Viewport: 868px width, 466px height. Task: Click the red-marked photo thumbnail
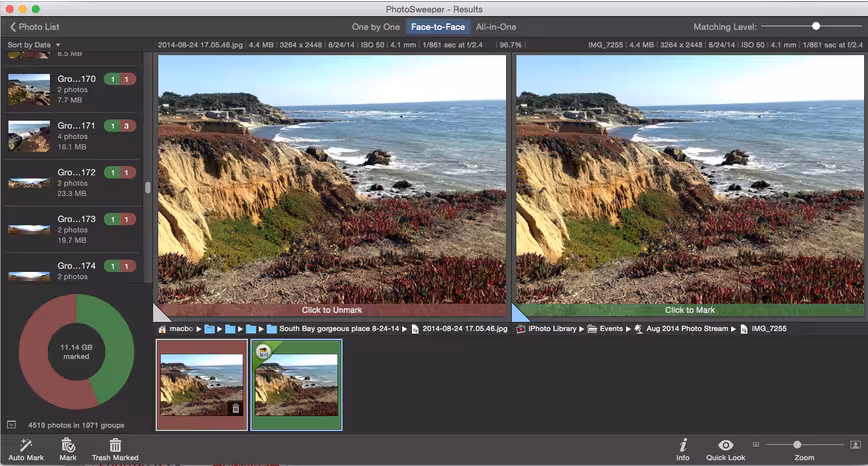click(202, 385)
